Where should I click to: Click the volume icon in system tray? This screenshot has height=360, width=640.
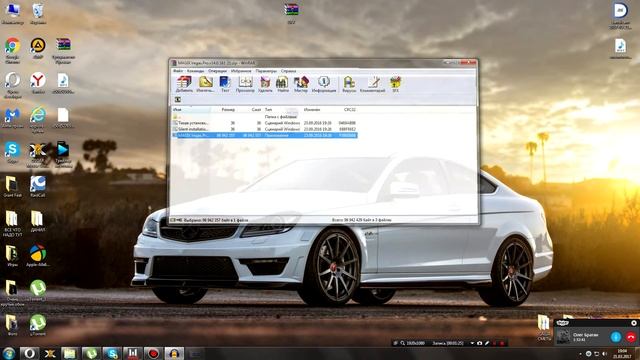pos(604,353)
